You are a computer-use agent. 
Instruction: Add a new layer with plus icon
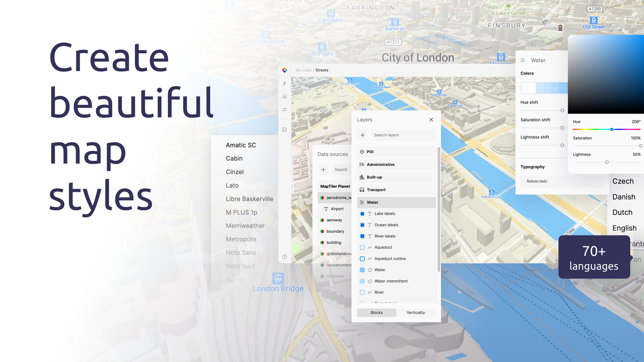pos(363,135)
